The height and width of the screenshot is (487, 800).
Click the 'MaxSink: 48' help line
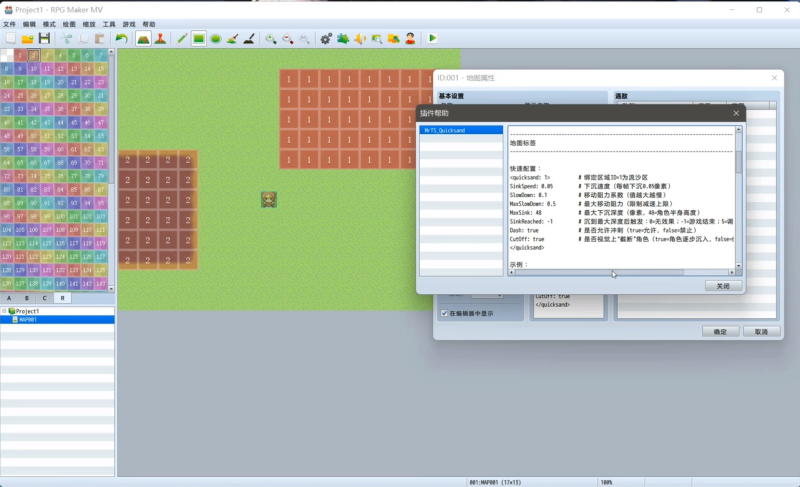[526, 213]
